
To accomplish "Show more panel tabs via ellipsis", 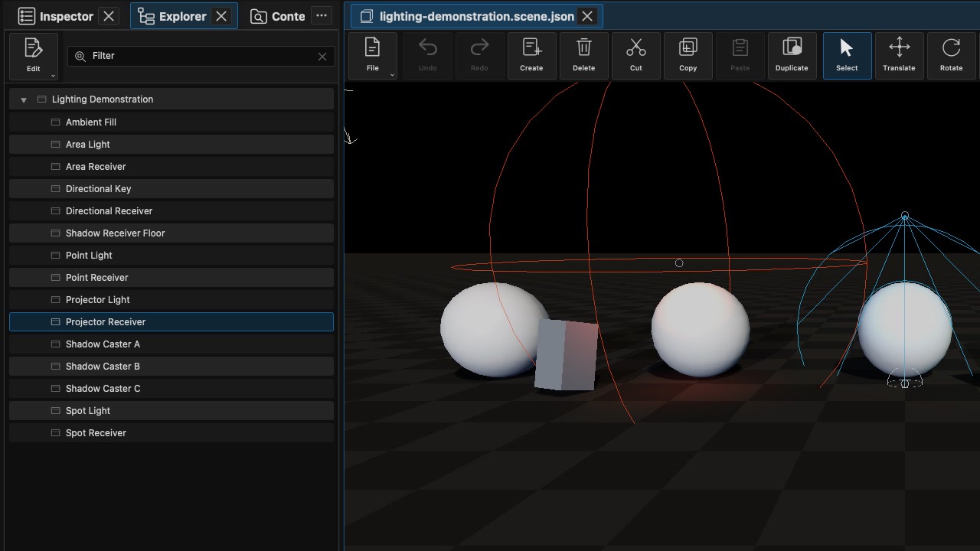I will (x=322, y=16).
